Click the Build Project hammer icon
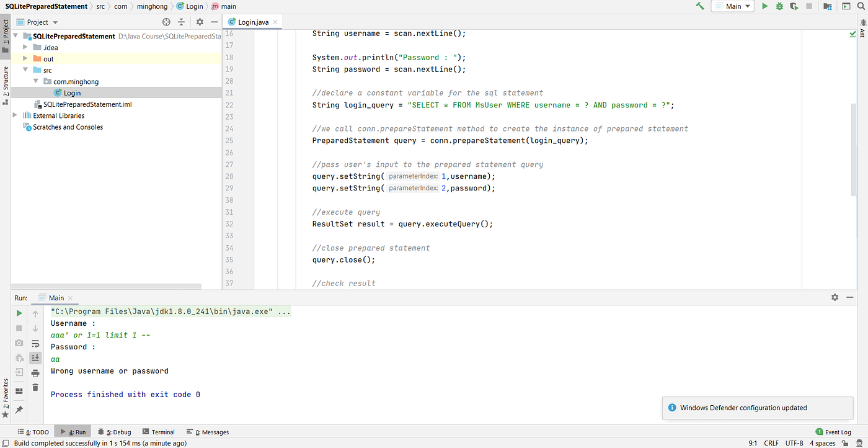The width and height of the screenshot is (868, 448). [x=700, y=6]
